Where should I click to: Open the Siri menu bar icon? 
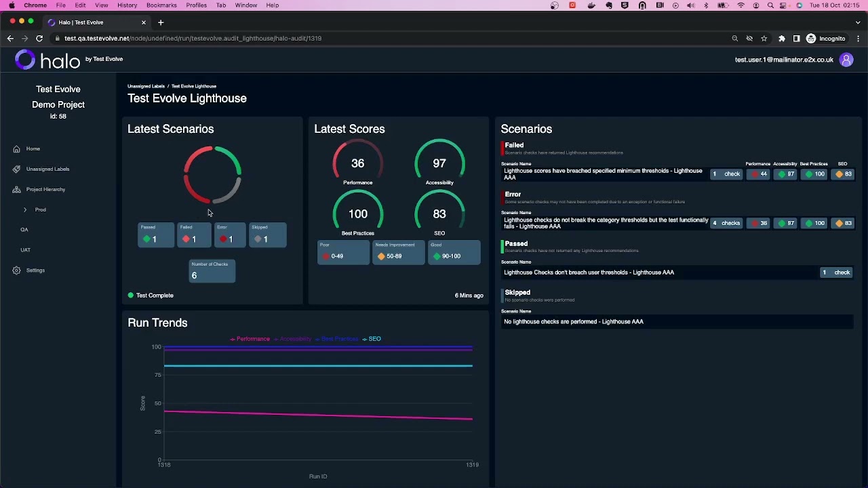click(x=800, y=5)
